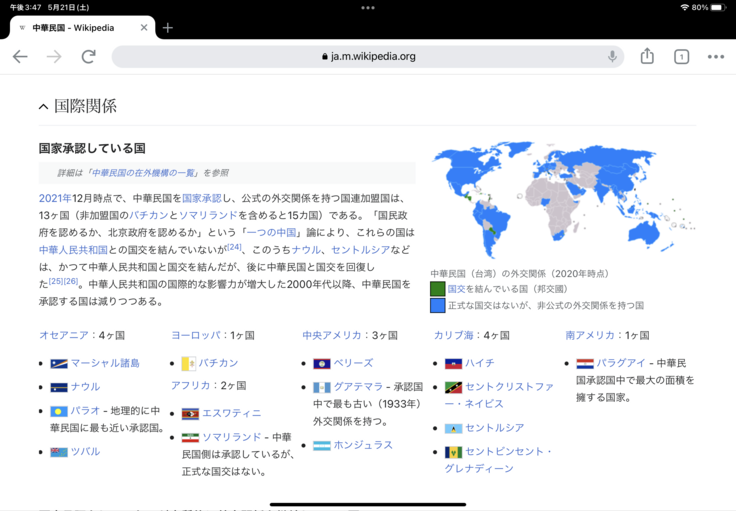The image size is (736, 511).
Task: Tap the three-dot multitasking control at top
Action: (368, 7)
